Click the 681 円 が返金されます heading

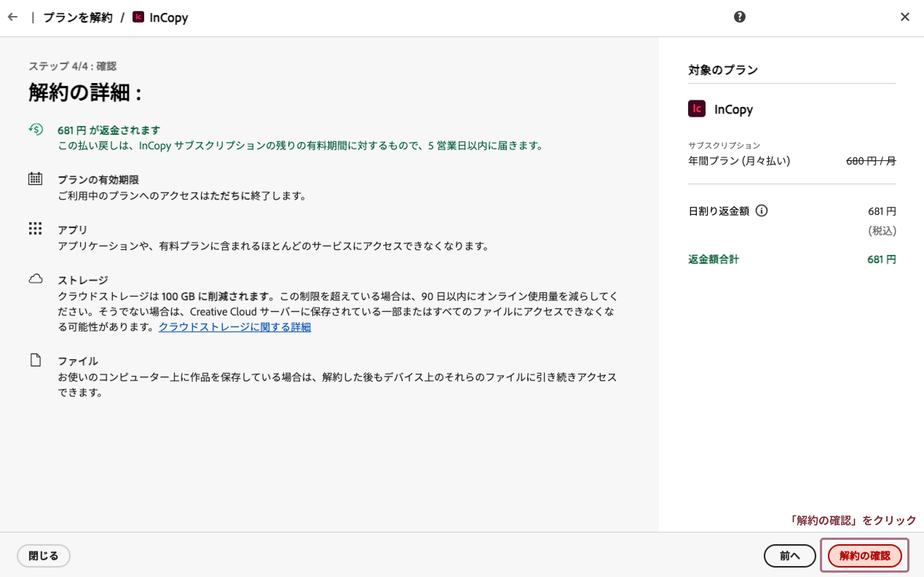pos(109,130)
